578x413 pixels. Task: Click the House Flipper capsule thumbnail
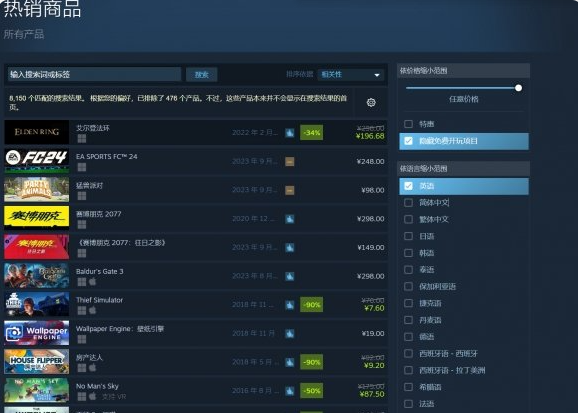[36, 362]
